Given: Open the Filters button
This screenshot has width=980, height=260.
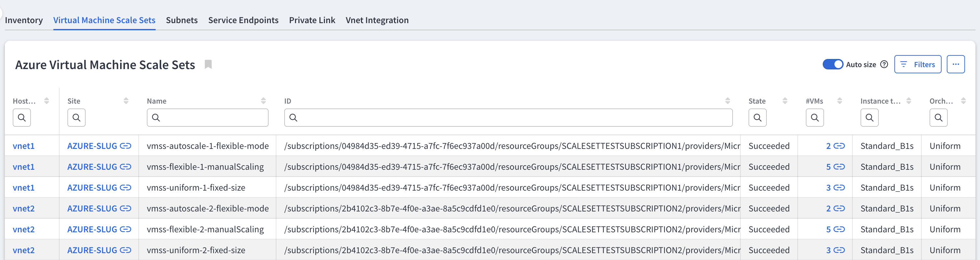Looking at the screenshot, I should tap(917, 64).
